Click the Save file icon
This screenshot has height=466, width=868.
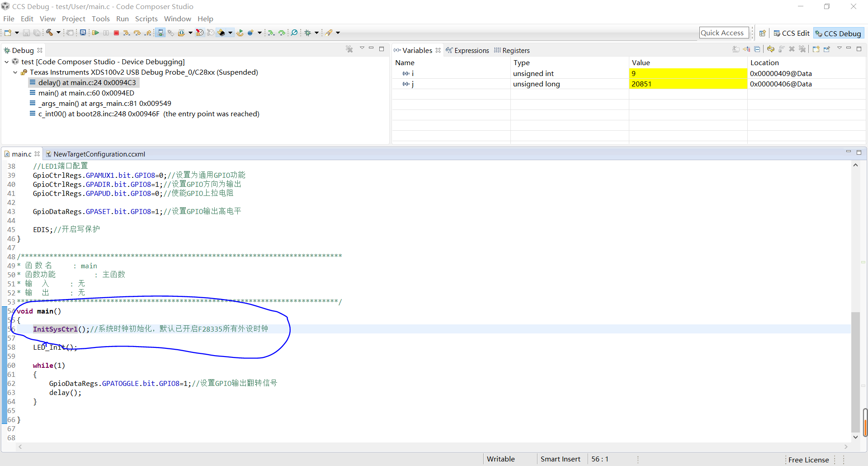[x=26, y=33]
